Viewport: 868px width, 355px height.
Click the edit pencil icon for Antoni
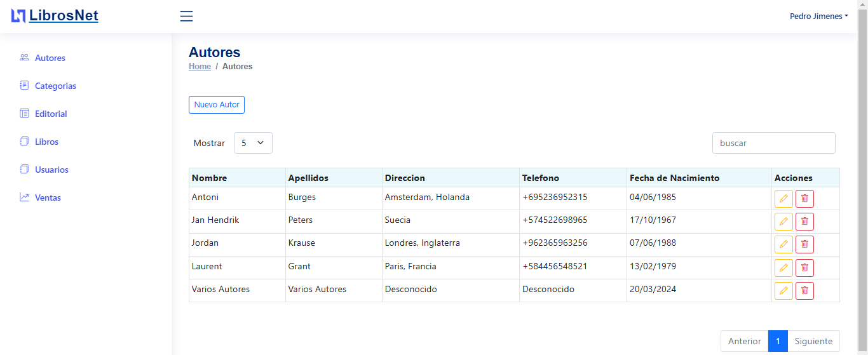[x=783, y=199]
